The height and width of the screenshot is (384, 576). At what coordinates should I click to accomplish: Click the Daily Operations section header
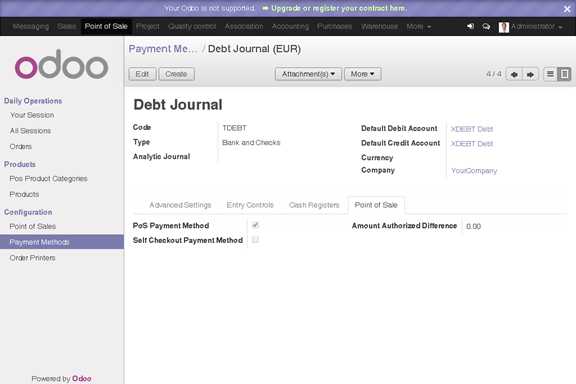(x=33, y=101)
